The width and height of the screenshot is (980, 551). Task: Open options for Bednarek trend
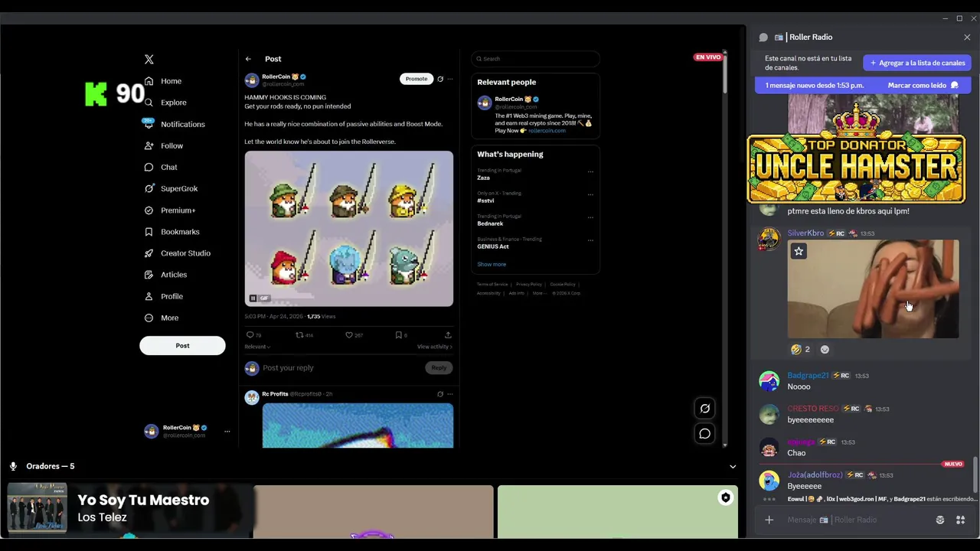(x=590, y=217)
